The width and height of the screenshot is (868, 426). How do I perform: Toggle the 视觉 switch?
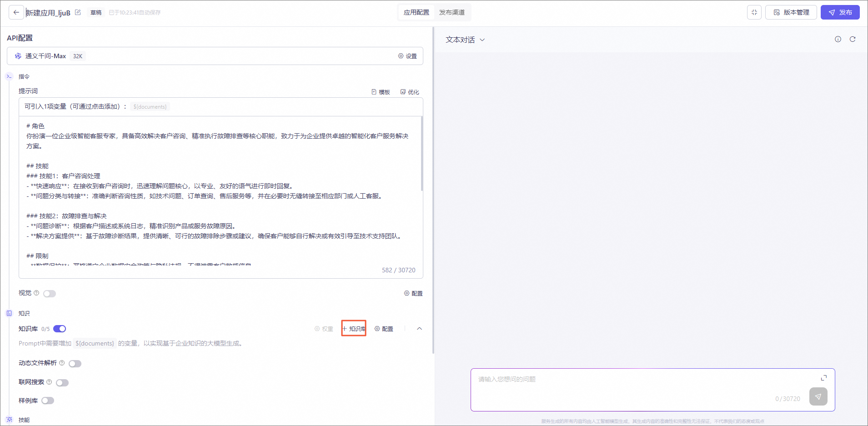click(50, 294)
